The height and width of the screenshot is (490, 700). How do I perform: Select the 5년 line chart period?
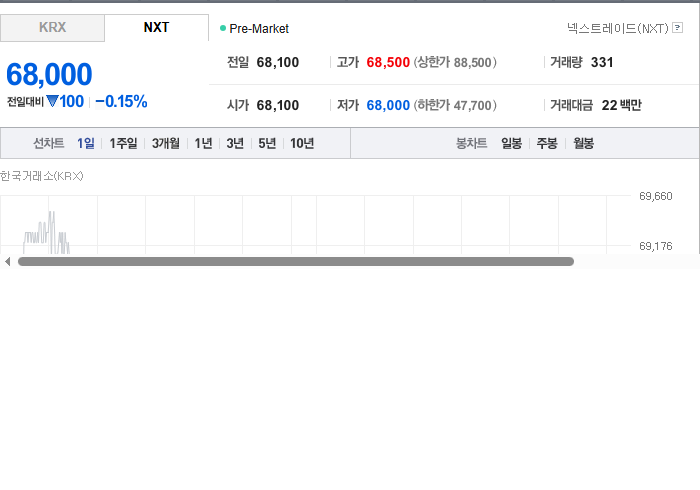[x=267, y=143]
